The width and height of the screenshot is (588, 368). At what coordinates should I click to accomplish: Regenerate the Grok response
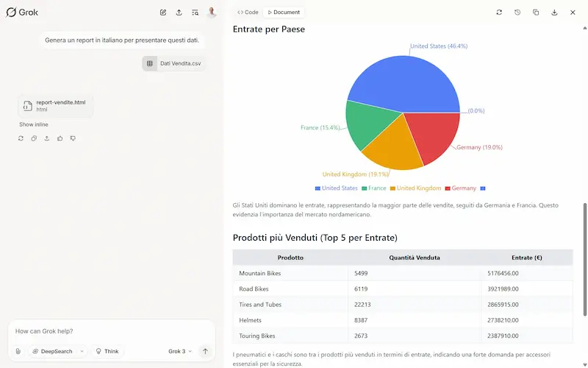[x=21, y=138]
